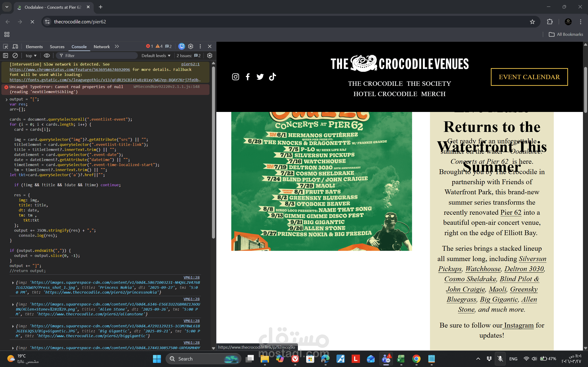Click the Facebook icon
The width and height of the screenshot is (588, 367).
[248, 77]
